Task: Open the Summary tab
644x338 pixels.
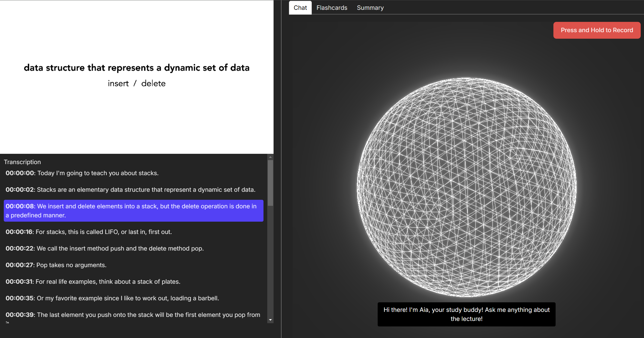Action: 370,8
